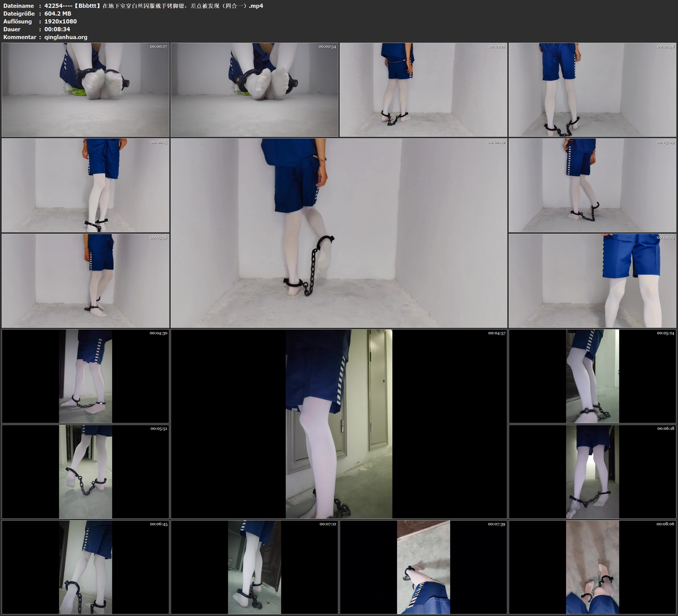Select the frame stamped 00:06:45

pos(85,567)
